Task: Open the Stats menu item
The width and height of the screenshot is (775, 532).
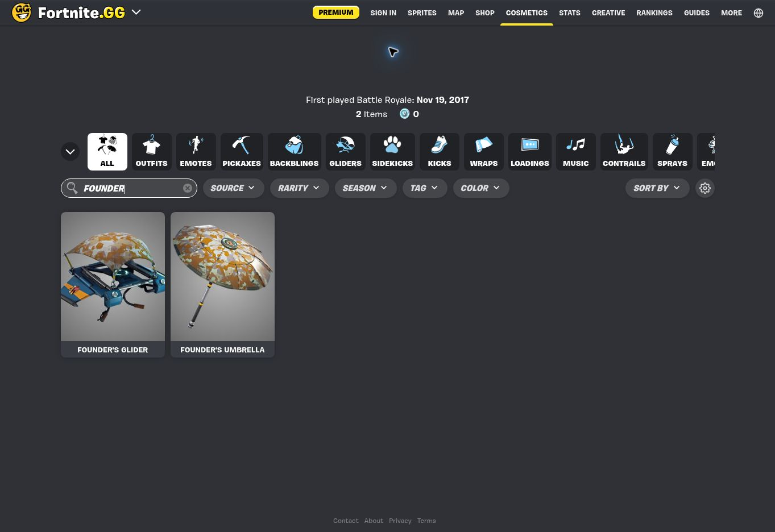Action: click(x=570, y=13)
